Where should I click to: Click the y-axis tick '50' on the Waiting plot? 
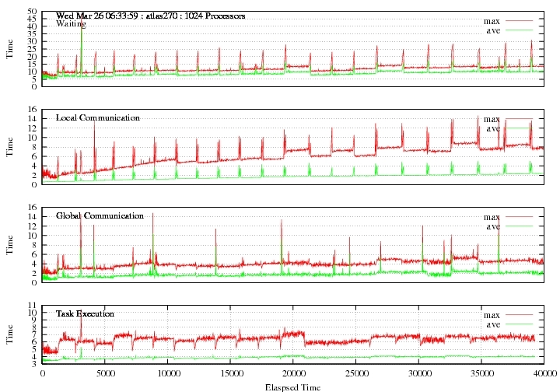click(32, 12)
